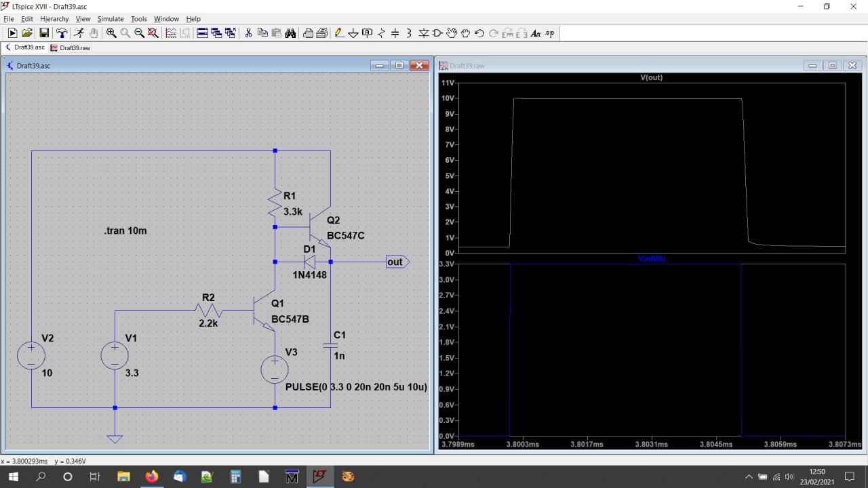
Task: Click the Tile Windows toolbar icon
Action: point(202,33)
